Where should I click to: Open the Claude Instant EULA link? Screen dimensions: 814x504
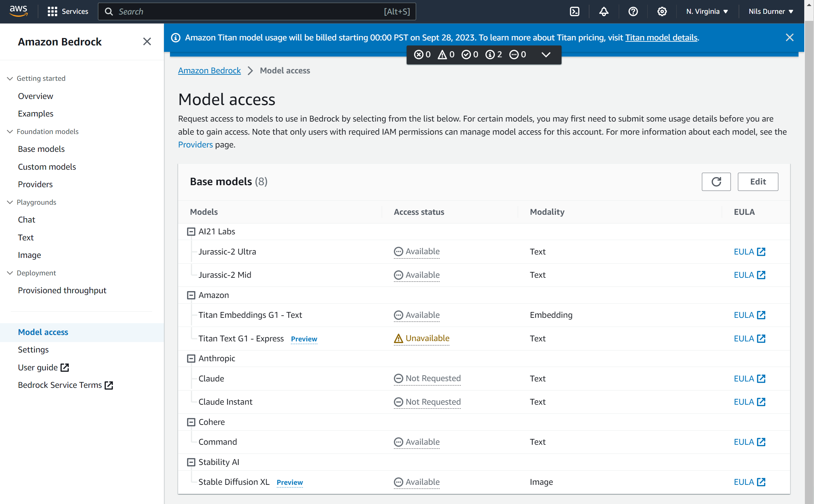click(749, 402)
